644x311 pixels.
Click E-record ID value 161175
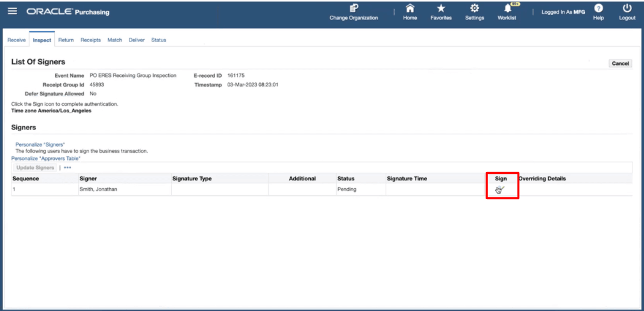(236, 75)
